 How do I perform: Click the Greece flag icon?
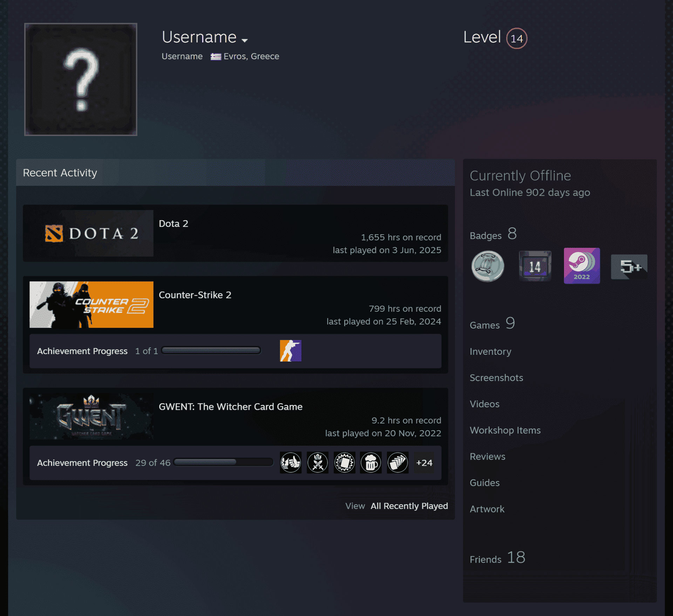coord(216,56)
